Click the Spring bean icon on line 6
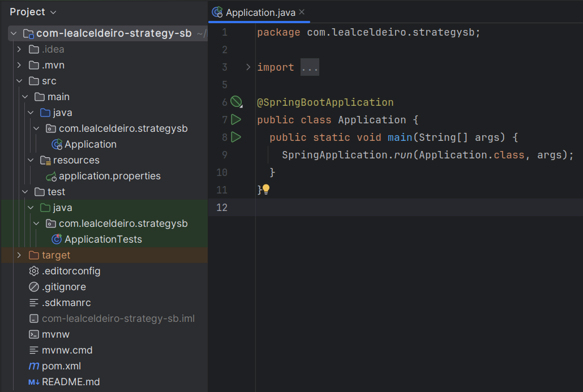 coord(236,102)
